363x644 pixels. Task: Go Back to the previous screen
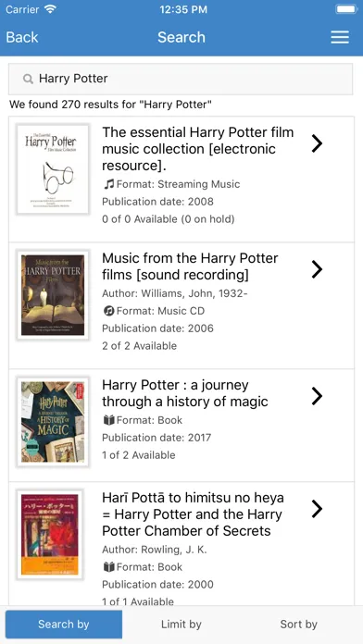pyautogui.click(x=22, y=37)
